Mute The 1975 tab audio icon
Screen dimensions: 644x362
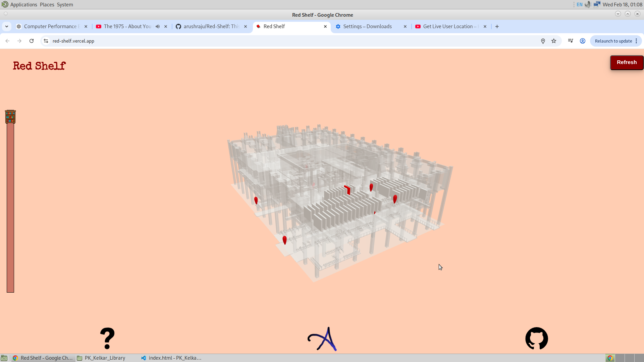point(158,26)
